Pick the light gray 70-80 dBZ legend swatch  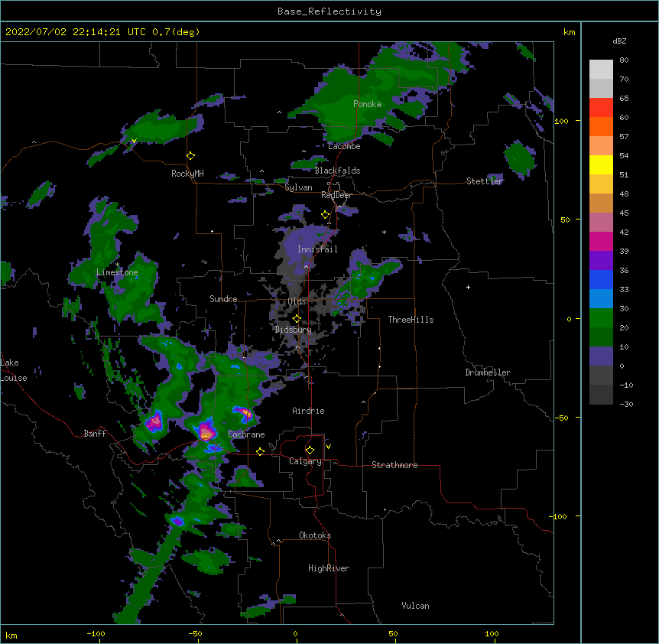pos(601,70)
